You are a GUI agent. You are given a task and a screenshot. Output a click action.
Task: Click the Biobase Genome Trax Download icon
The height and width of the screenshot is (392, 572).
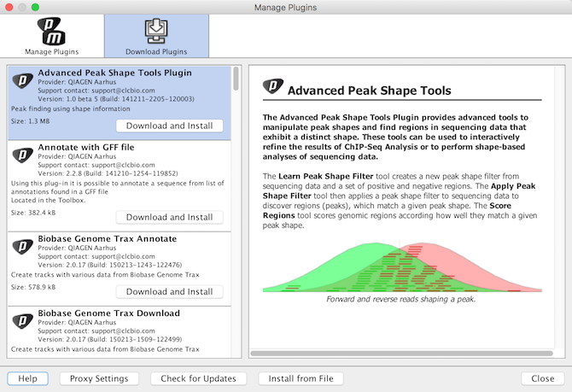point(22,322)
